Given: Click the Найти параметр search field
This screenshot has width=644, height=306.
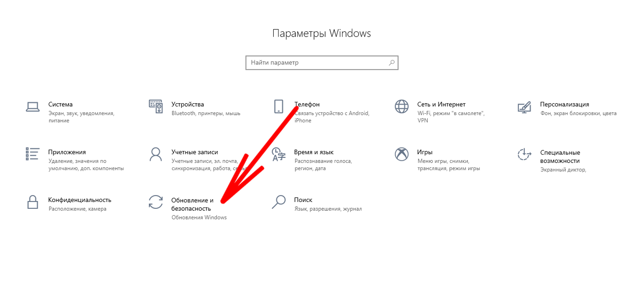Looking at the screenshot, I should (322, 63).
